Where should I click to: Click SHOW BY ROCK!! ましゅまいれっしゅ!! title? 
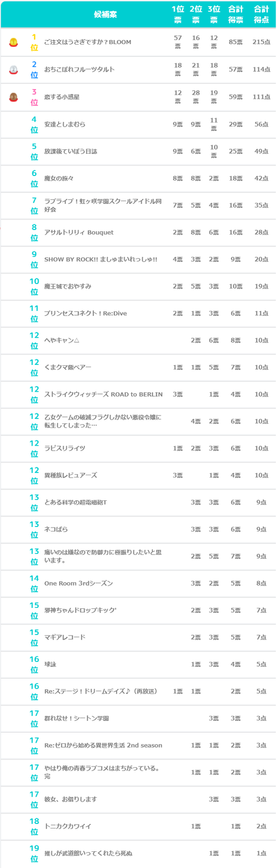click(101, 259)
